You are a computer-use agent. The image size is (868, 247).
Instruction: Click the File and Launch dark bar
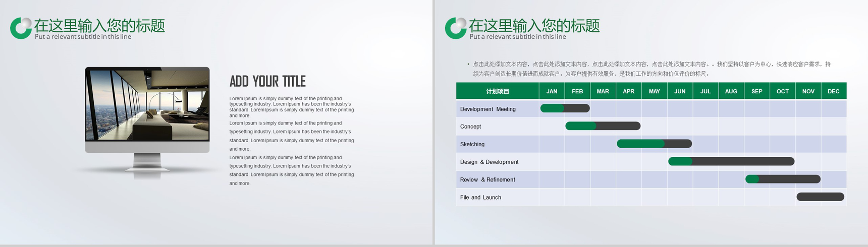tap(820, 197)
